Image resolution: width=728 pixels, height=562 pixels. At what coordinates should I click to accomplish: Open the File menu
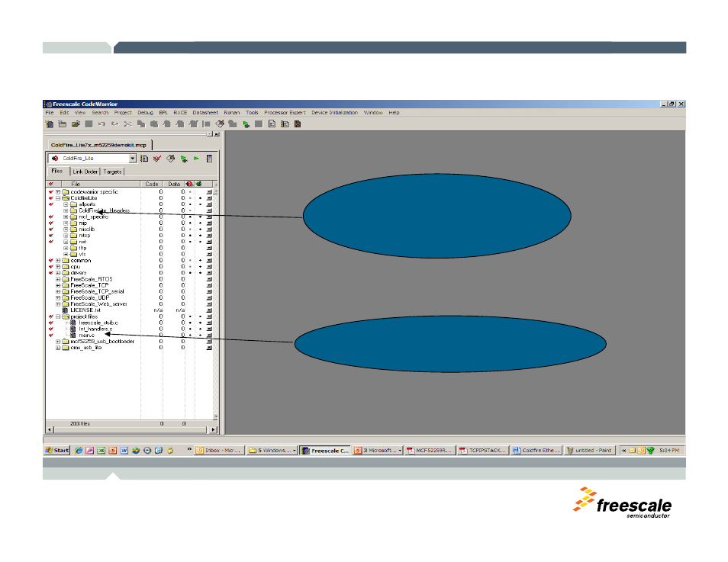pyautogui.click(x=49, y=112)
